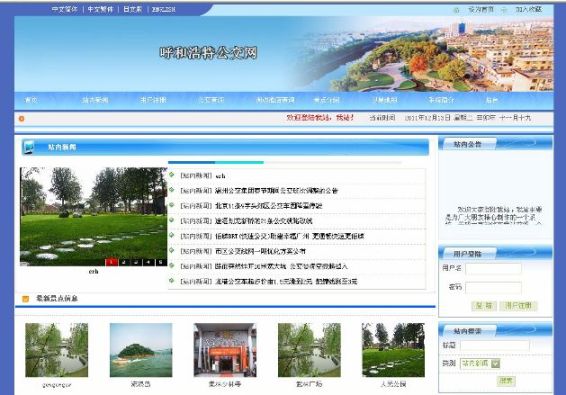Click the orange bullet icon in ticker bar
The image size is (566, 395).
click(x=22, y=118)
